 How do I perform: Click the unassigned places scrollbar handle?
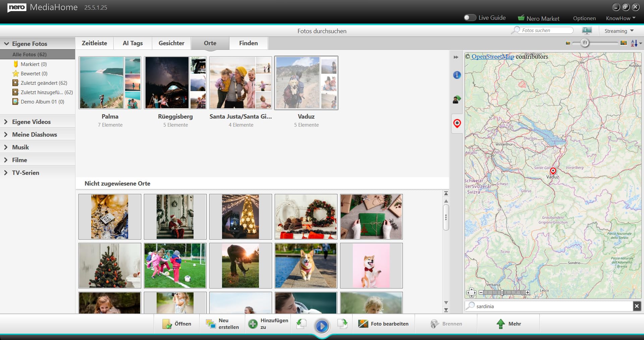point(446,217)
